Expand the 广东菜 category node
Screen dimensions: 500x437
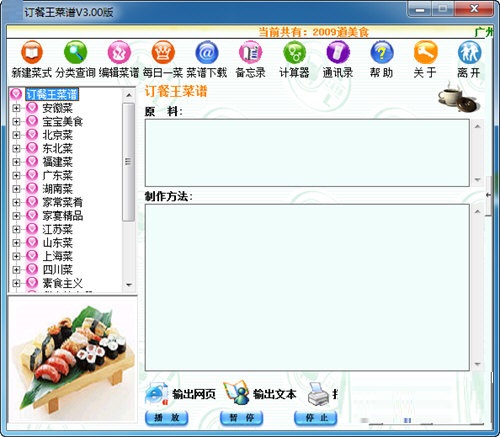16,175
